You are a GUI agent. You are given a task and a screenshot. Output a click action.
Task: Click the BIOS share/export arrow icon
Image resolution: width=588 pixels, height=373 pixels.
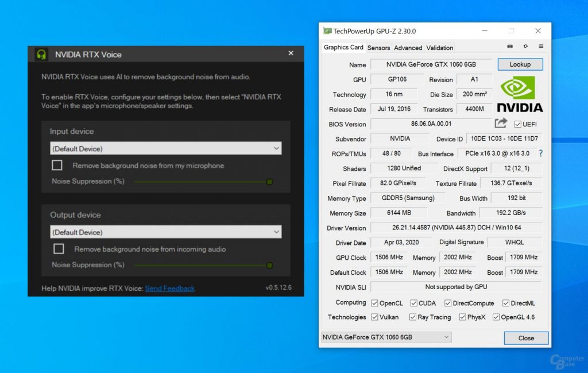pyautogui.click(x=501, y=123)
